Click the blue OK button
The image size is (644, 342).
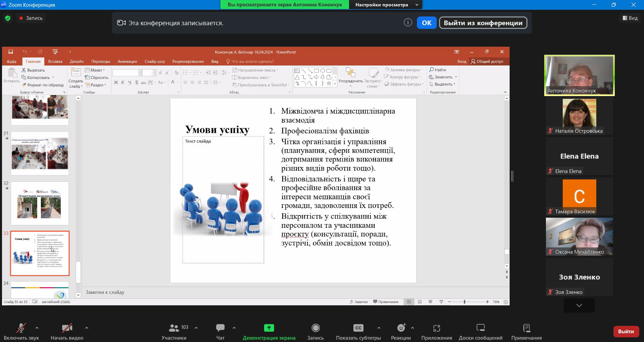[426, 23]
